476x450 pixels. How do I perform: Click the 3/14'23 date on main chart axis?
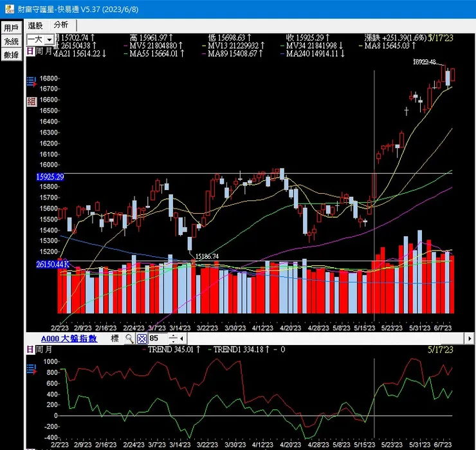(x=180, y=328)
